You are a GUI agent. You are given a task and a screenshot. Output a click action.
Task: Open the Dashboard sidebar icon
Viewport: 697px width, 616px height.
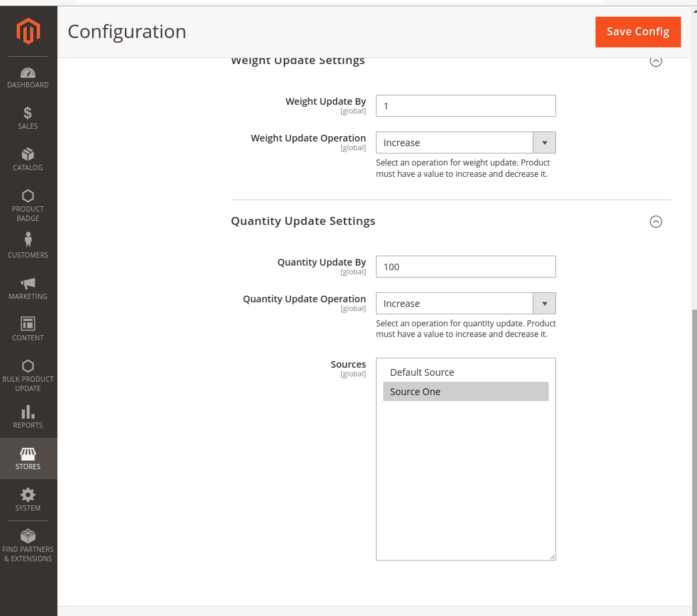(28, 77)
